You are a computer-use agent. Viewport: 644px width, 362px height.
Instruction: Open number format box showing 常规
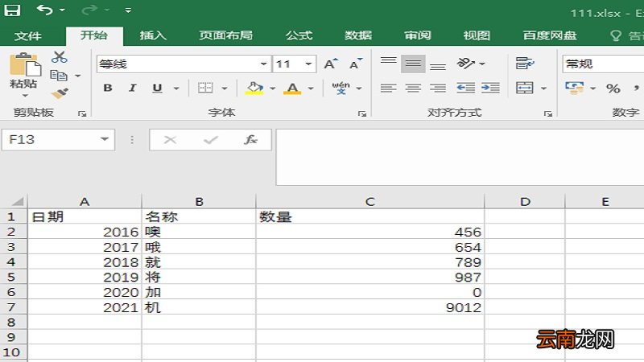click(603, 64)
